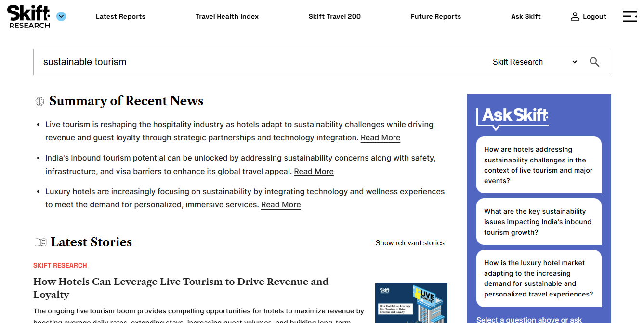This screenshot has height=323, width=644.
Task: Select the SKIFT RESEARCH category label
Action: tap(60, 265)
